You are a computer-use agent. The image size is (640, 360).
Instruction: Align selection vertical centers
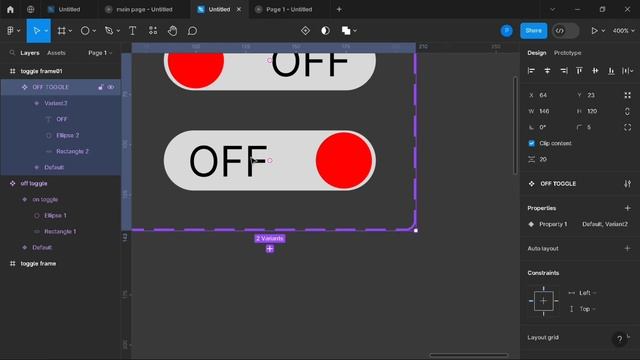click(x=595, y=71)
